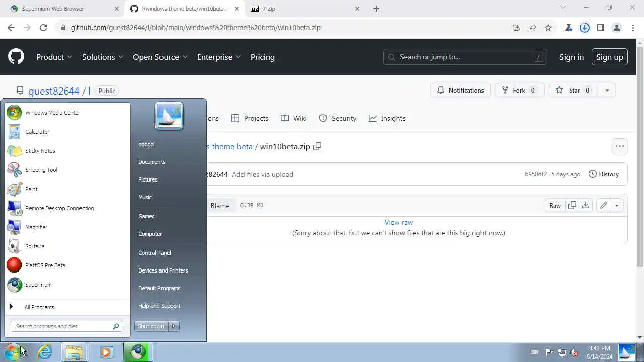Click the Start orb button
The image size is (644, 362).
click(13, 352)
